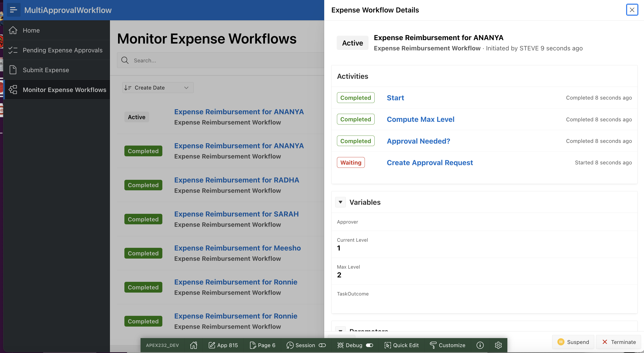
Task: Click the hamburger navigation menu icon
Action: tap(13, 10)
